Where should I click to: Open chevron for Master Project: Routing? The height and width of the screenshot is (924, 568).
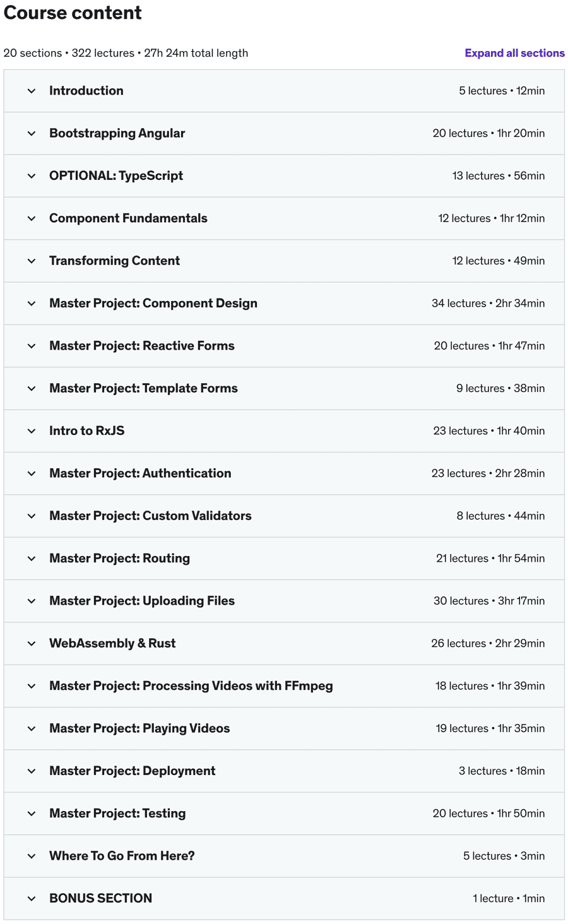click(32, 559)
